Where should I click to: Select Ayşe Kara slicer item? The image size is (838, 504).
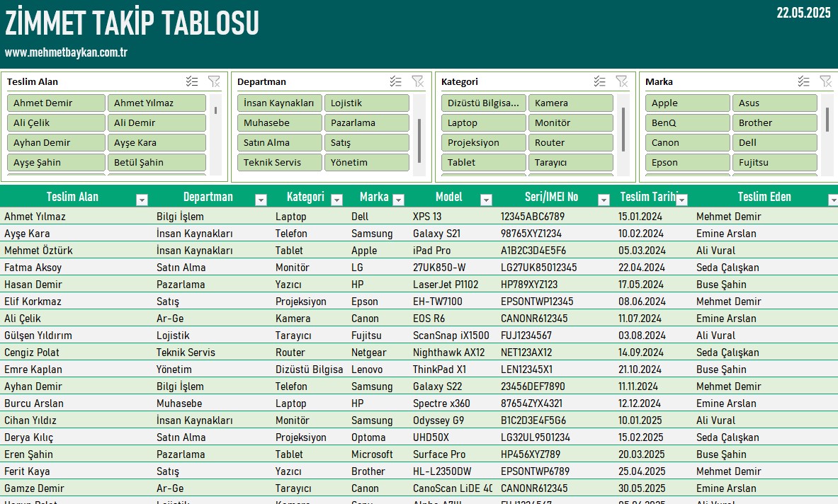(x=157, y=142)
